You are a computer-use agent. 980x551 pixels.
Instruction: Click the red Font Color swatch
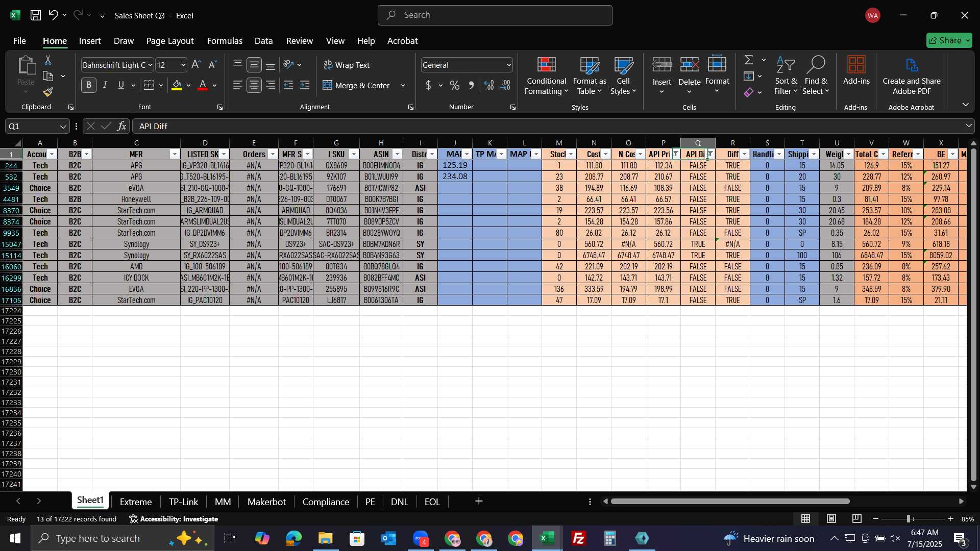pos(203,85)
